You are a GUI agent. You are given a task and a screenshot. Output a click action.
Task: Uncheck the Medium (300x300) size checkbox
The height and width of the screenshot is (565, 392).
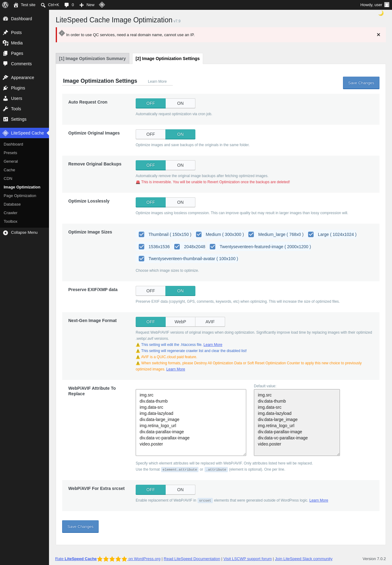pyautogui.click(x=199, y=234)
